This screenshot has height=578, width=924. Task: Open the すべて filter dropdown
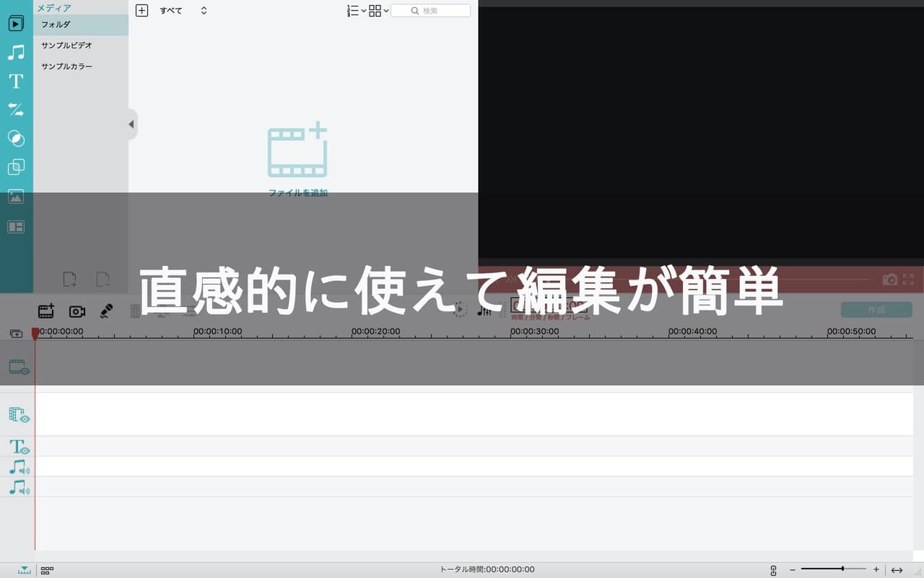tap(183, 10)
